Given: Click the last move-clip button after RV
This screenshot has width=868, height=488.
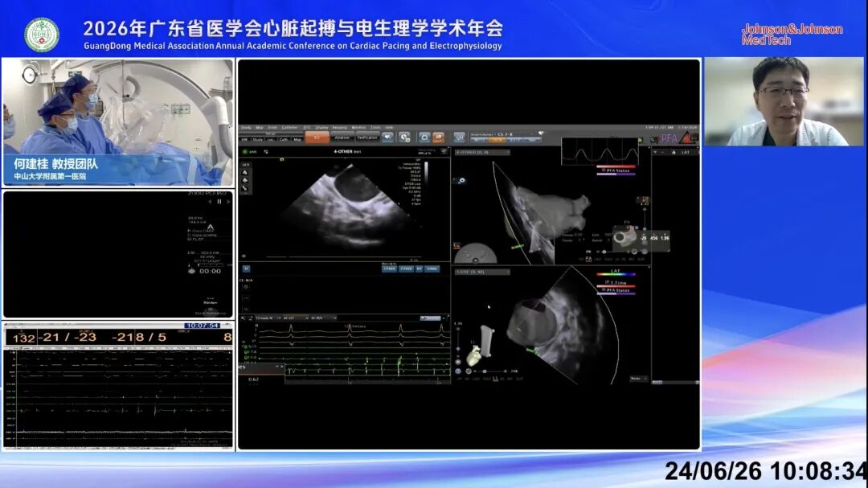Looking at the screenshot, I should (432, 269).
